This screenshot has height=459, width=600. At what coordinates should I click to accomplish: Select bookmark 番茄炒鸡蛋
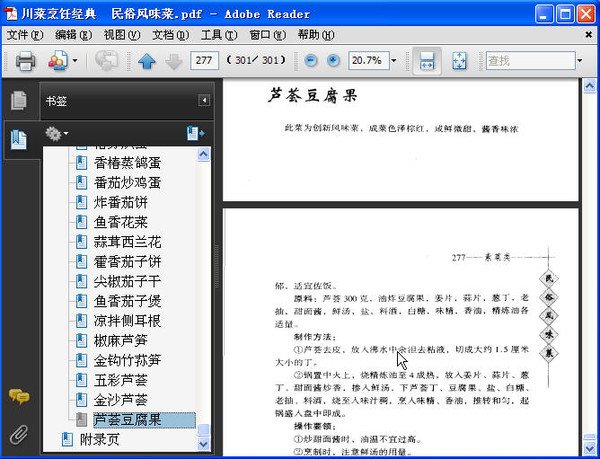click(127, 183)
